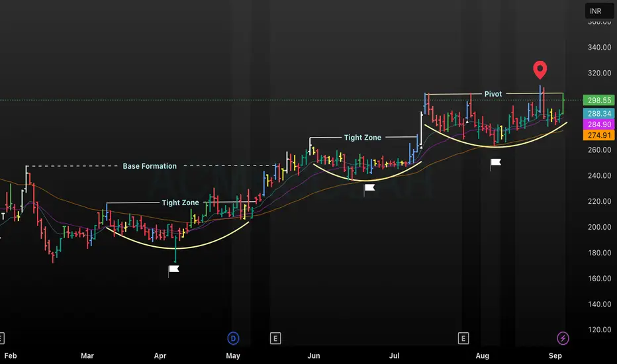Viewport: 617px width, 364px height.
Task: Select the yellow cup curve under June
Action: 366,181
